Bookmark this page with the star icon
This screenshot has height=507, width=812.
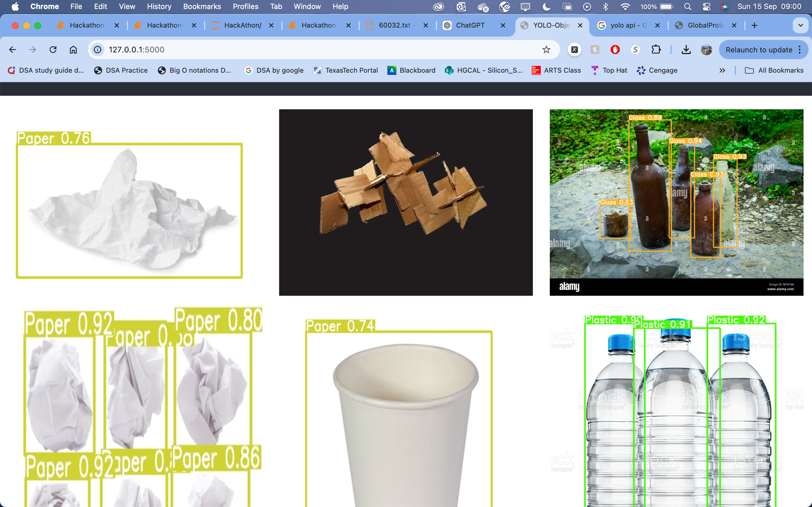coord(546,50)
